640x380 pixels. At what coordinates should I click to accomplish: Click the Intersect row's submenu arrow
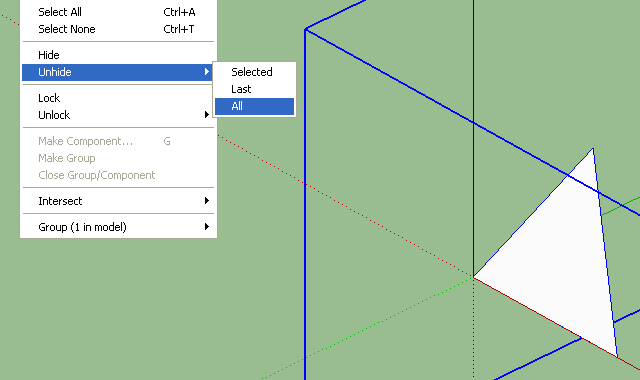(207, 200)
